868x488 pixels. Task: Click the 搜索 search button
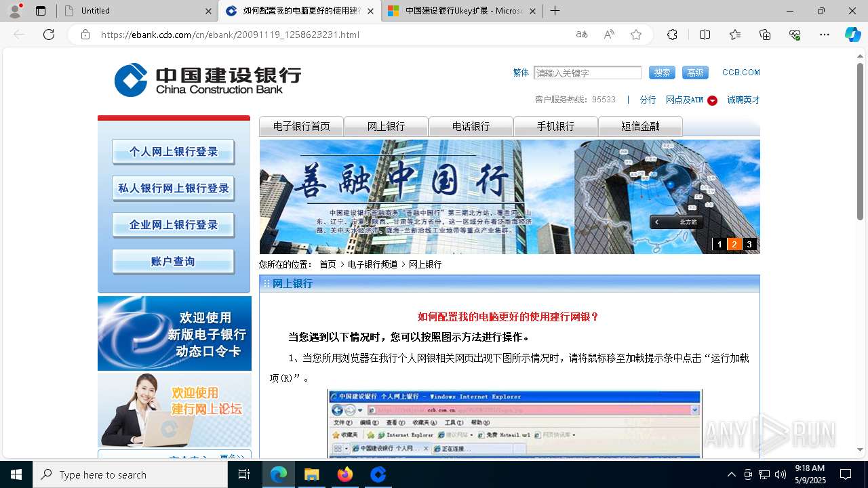click(662, 73)
